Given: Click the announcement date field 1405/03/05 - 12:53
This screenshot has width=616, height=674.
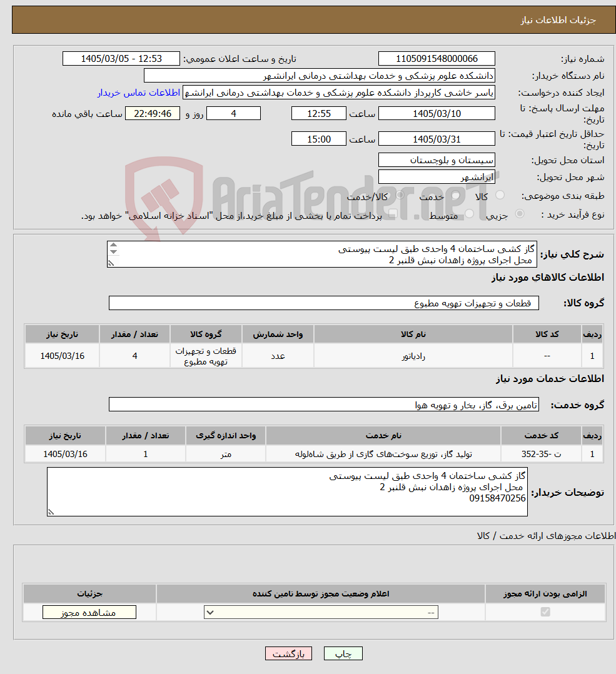Looking at the screenshot, I should click(x=121, y=59).
